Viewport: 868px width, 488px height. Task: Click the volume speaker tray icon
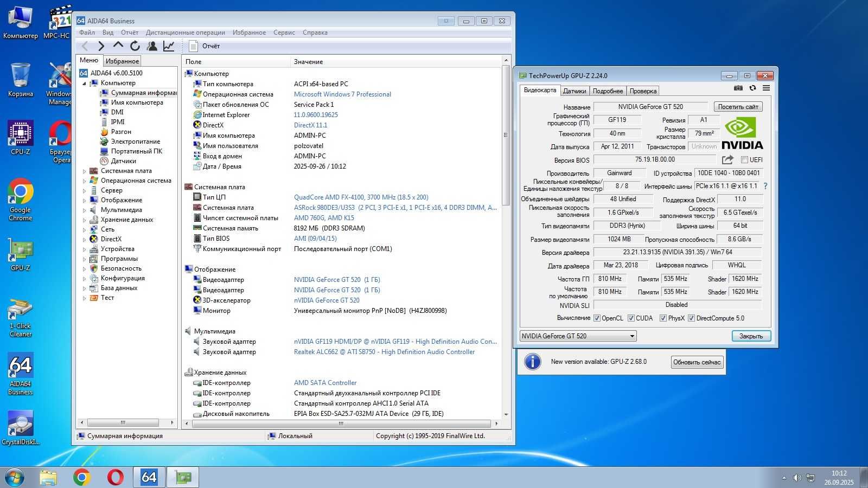pyautogui.click(x=797, y=478)
